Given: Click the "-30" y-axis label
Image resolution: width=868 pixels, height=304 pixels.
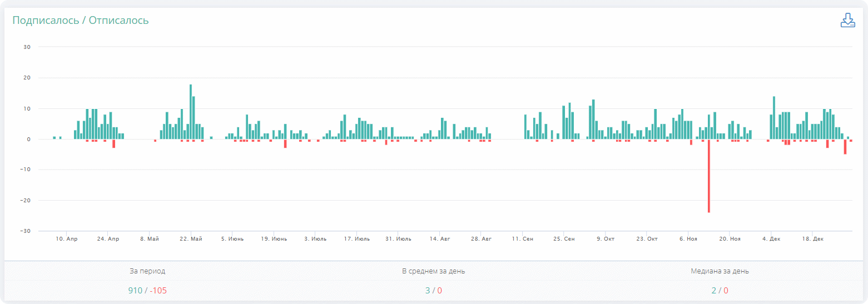Looking at the screenshot, I should coord(26,231).
